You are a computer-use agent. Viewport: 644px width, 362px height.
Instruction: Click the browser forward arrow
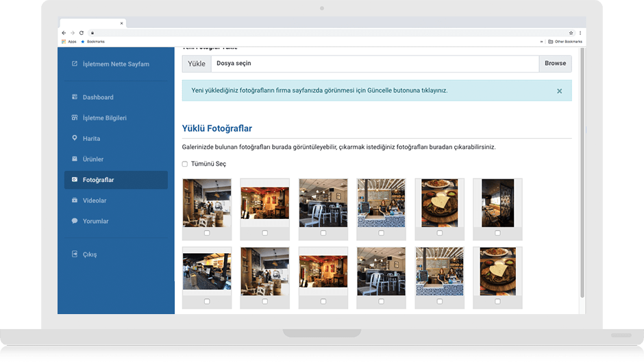point(73,33)
